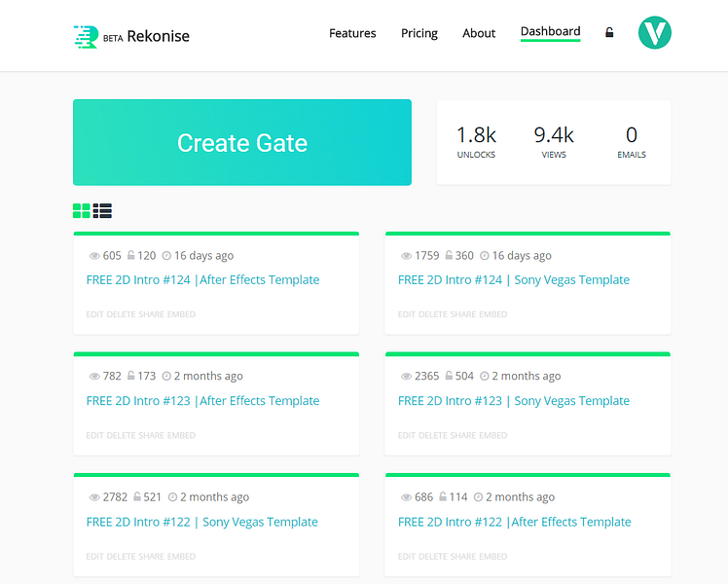Click EMBED on #124 After Effects gate
Image resolution: width=728 pixels, height=584 pixels.
(182, 314)
